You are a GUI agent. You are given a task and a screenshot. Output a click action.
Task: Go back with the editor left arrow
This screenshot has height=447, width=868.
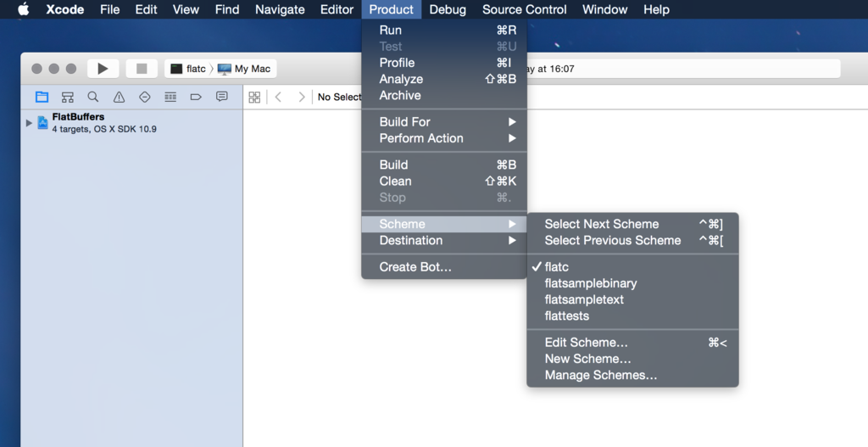click(x=278, y=97)
